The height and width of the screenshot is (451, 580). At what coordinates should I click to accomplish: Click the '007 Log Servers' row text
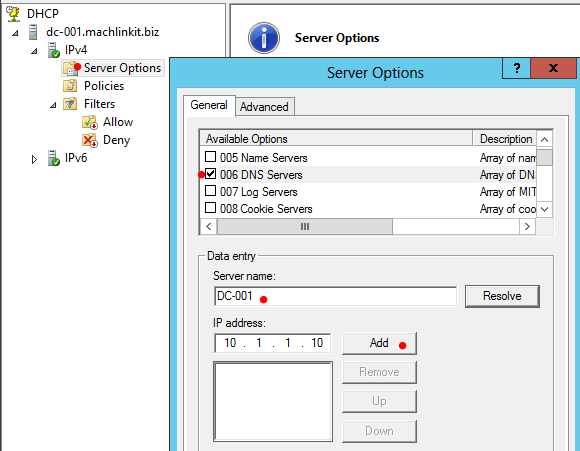point(259,192)
